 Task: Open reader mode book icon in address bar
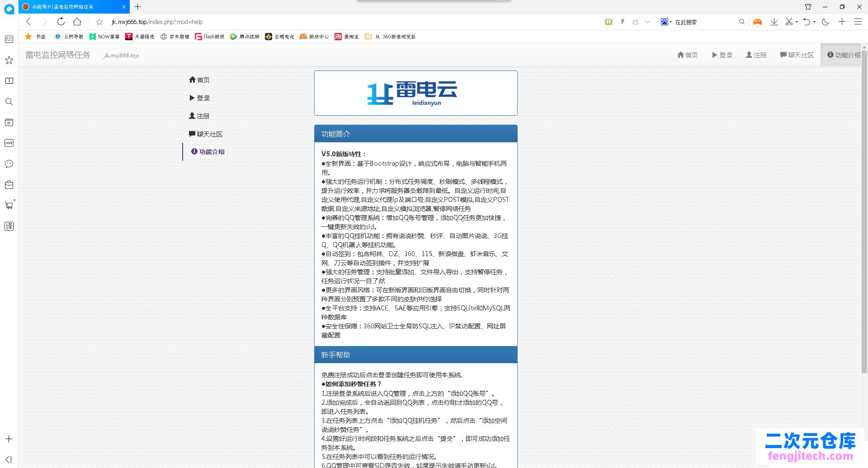[x=609, y=22]
